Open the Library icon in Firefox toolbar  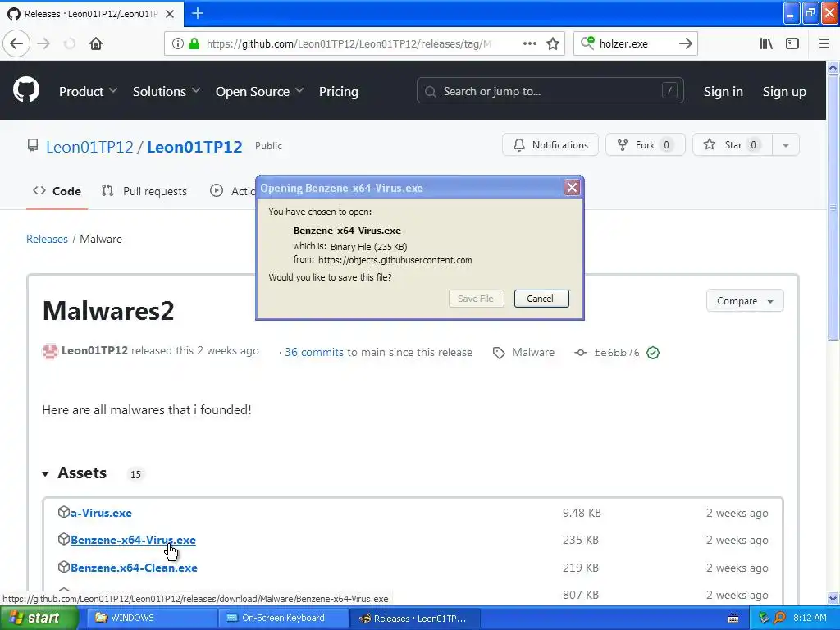point(766,43)
